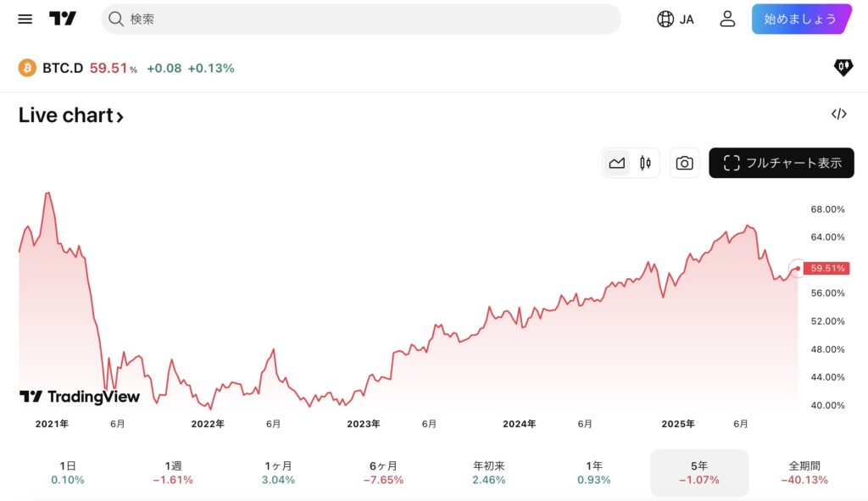The image size is (868, 501).
Task: Select the 1ヶ月 time range
Action: click(x=279, y=472)
